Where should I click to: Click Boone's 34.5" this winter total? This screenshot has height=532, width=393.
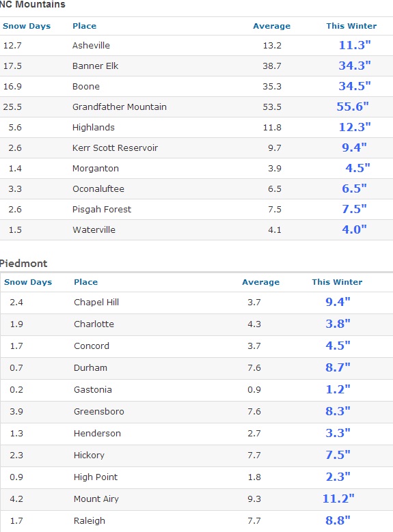pos(354,86)
